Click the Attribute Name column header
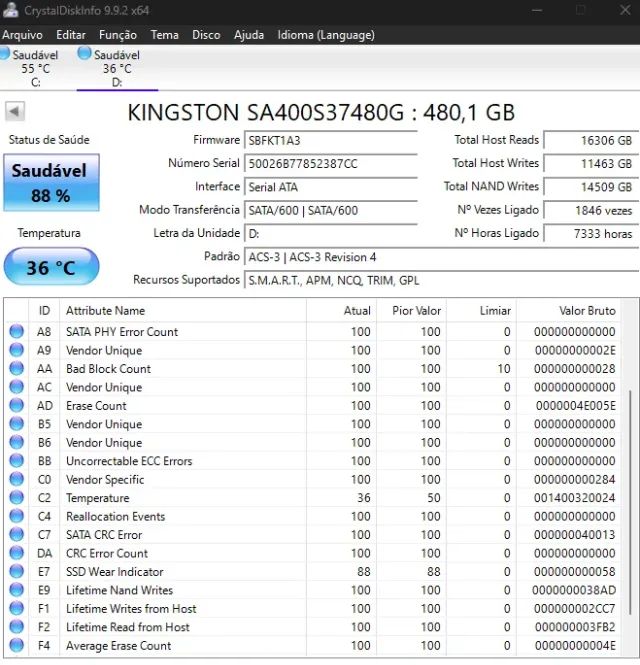640x665 pixels. [x=183, y=310]
